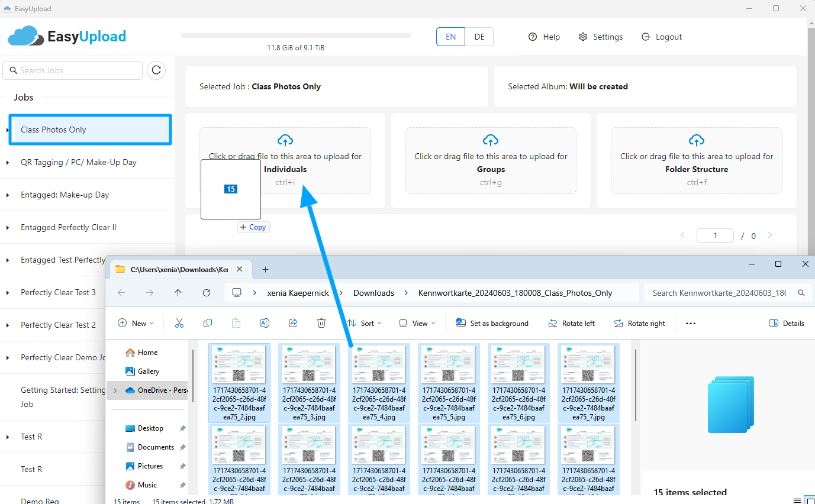Click the Copy icon in Explorer toolbar

(x=208, y=323)
